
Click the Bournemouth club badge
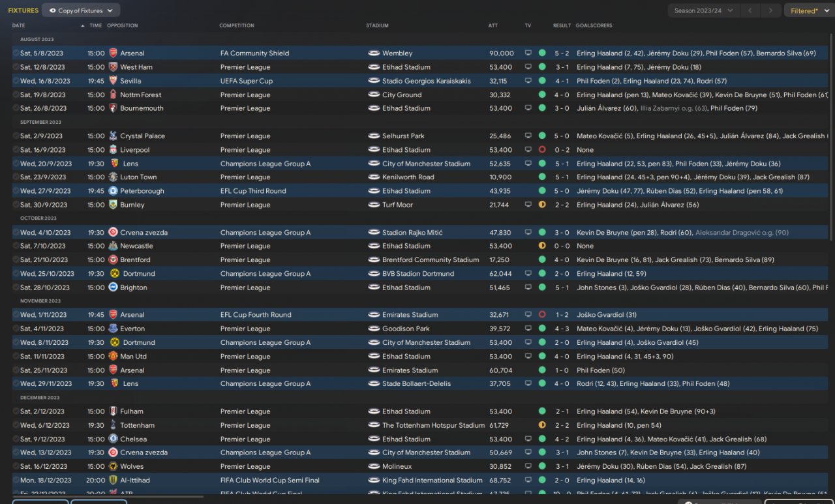point(113,108)
